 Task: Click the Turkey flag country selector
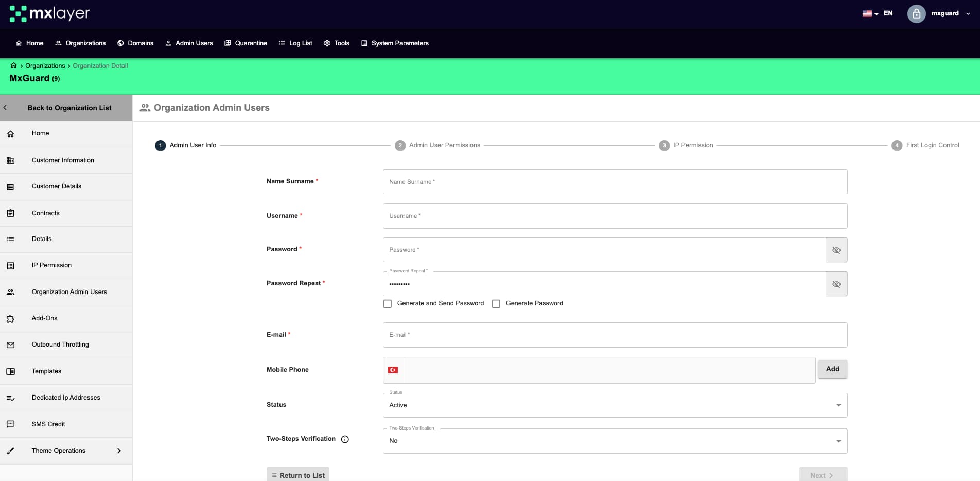393,370
